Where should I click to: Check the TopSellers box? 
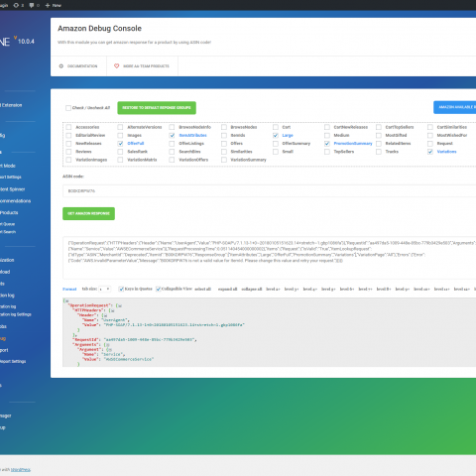(327, 152)
